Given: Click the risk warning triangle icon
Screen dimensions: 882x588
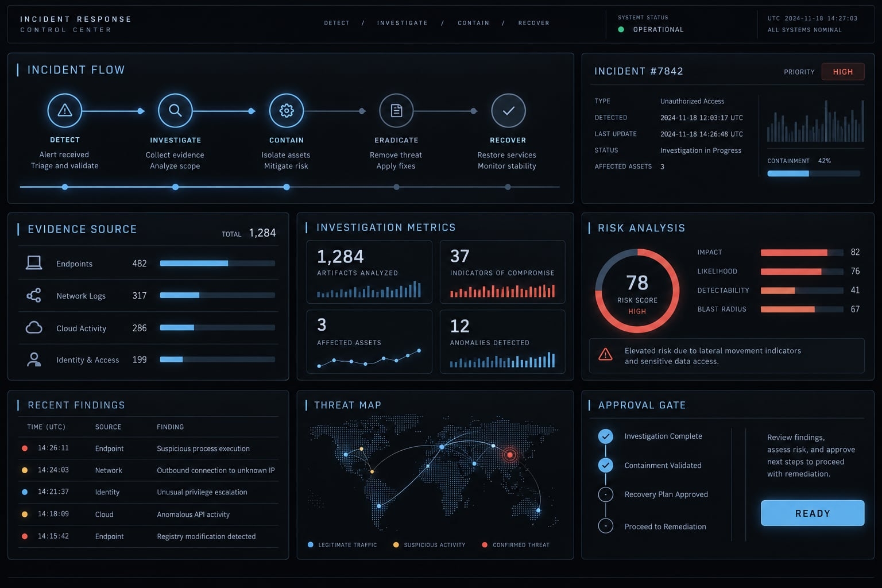Looking at the screenshot, I should (x=605, y=354).
